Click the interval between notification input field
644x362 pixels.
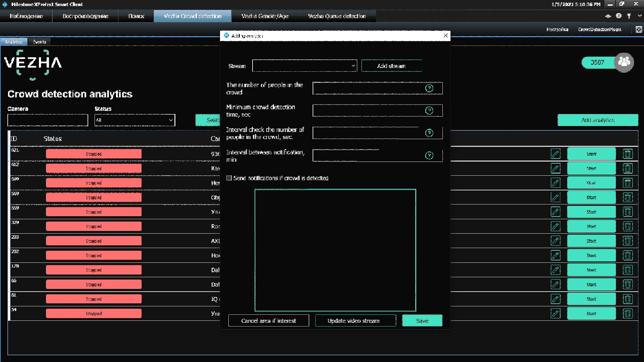coord(377,156)
